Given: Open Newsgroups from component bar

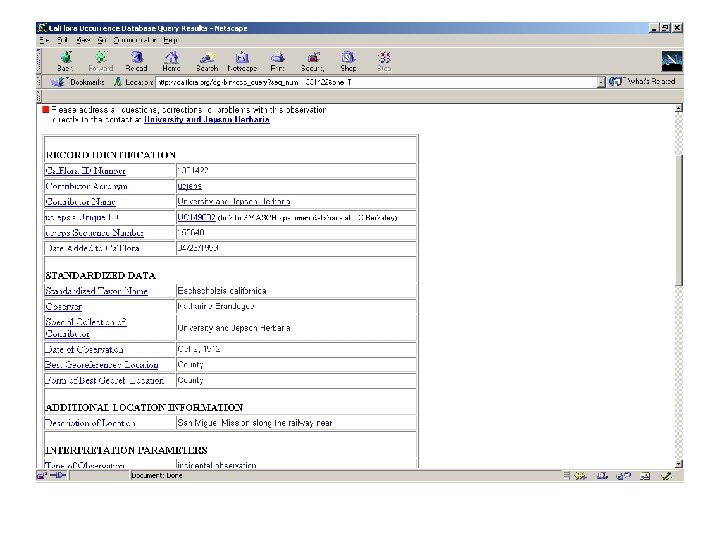Looking at the screenshot, I should tap(624, 476).
